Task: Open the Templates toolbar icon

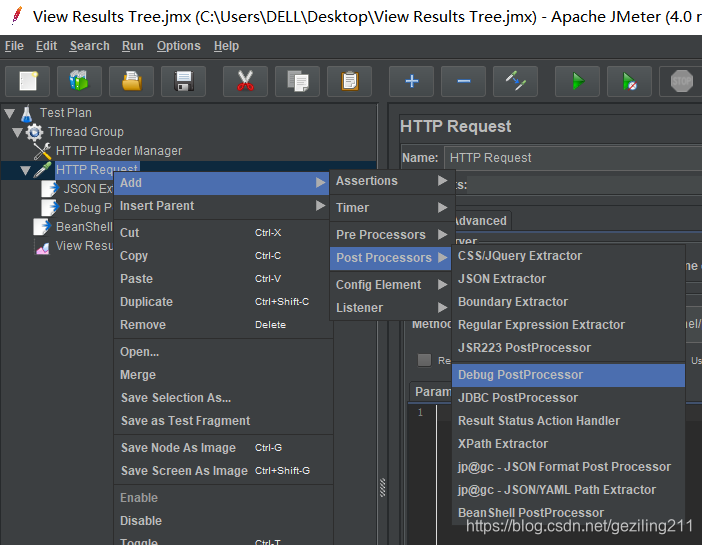Action: 79,82
